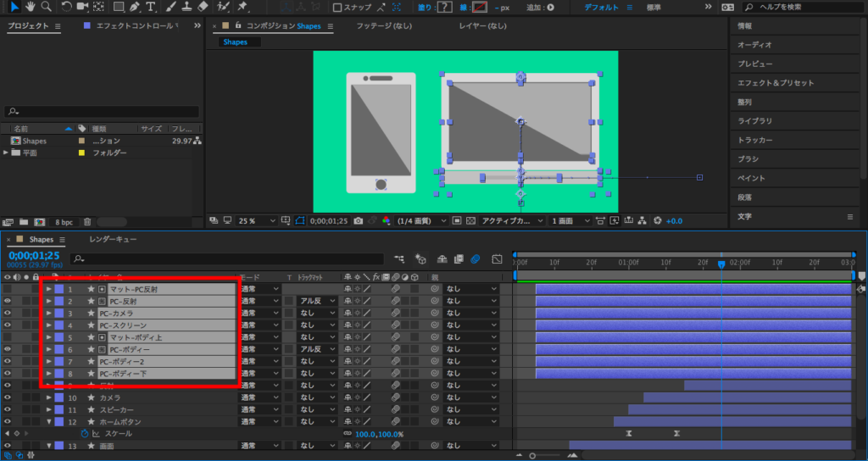Open track matte dropdown for PC-反射
This screenshot has height=461, width=868.
tap(317, 302)
